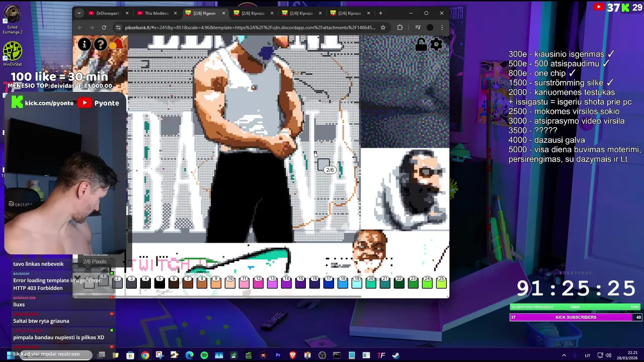
Task: Bookmark this page with star icon
Action: [383, 28]
